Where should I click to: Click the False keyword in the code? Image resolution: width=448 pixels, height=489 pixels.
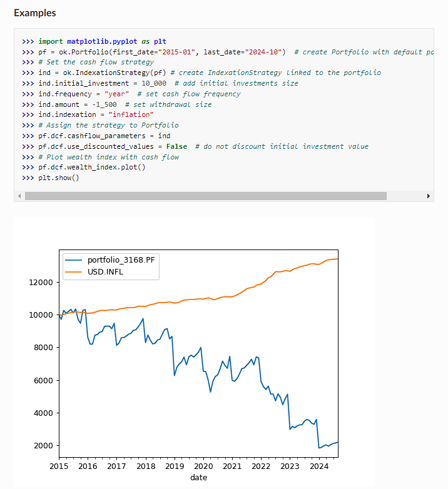pyautogui.click(x=176, y=146)
